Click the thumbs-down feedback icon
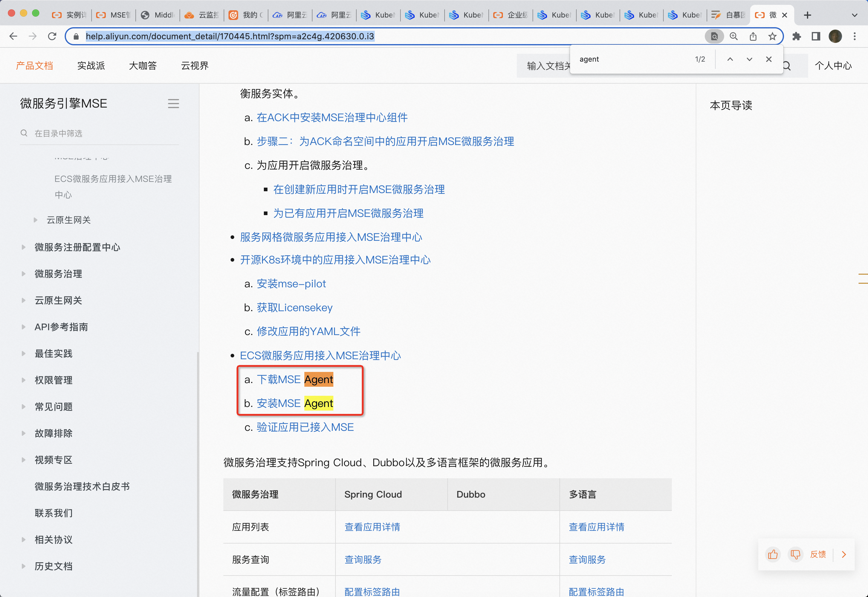This screenshot has height=597, width=868. click(x=795, y=554)
